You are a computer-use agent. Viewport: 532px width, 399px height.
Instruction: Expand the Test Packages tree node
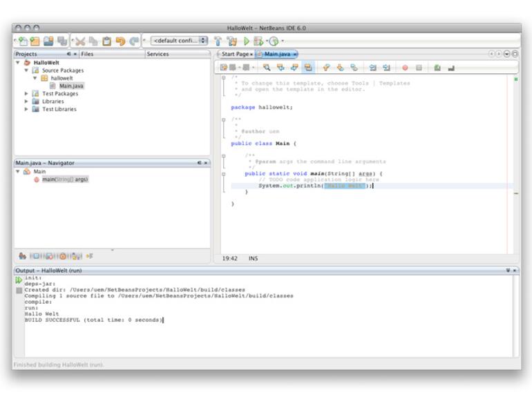(x=27, y=93)
